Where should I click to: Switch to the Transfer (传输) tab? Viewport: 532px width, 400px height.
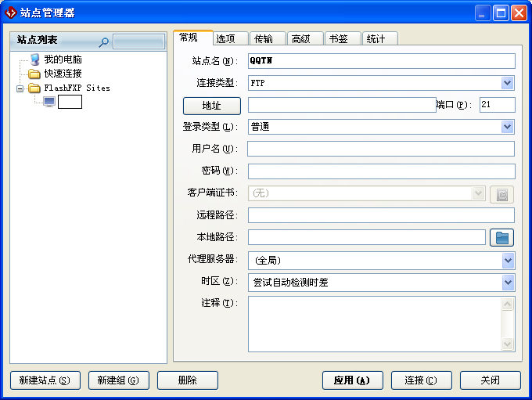click(x=263, y=38)
